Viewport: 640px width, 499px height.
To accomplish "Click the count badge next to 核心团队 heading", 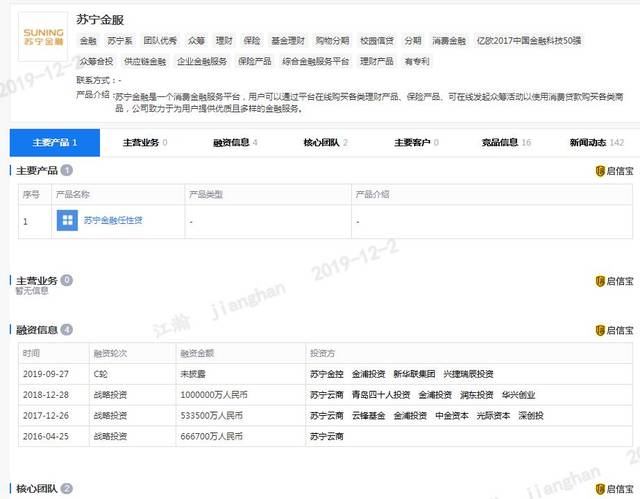I will 67,488.
